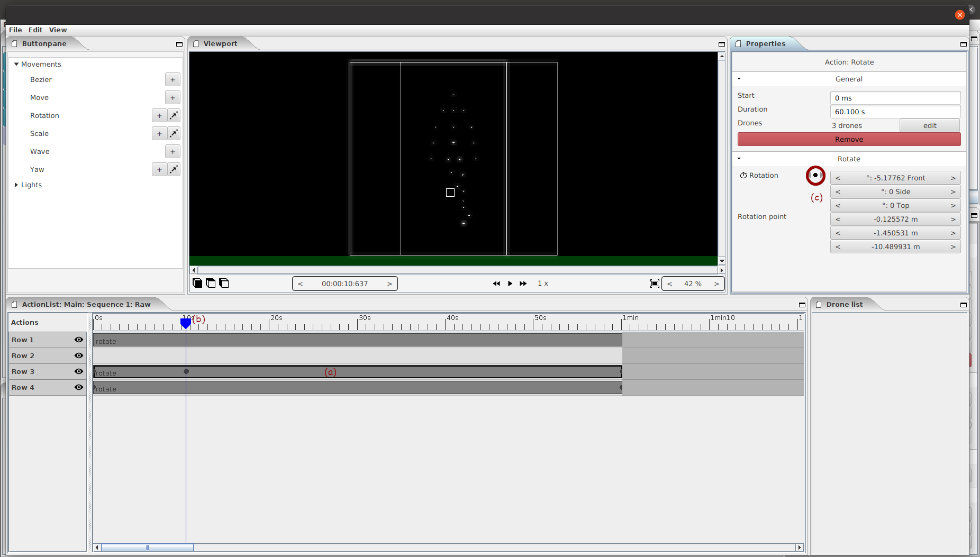Open the File menu

[x=15, y=30]
